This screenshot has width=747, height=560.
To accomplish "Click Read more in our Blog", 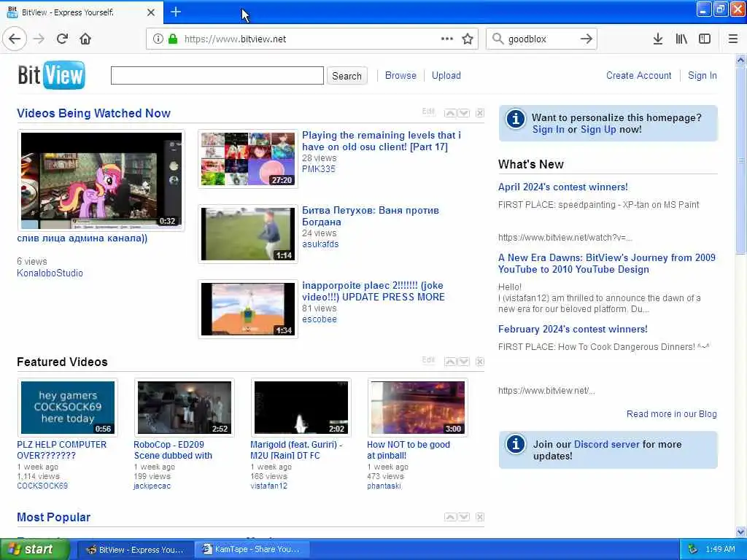I will pyautogui.click(x=671, y=414).
